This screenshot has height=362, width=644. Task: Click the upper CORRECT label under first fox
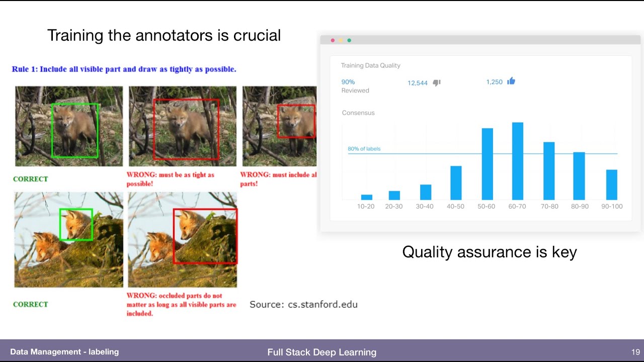click(31, 179)
